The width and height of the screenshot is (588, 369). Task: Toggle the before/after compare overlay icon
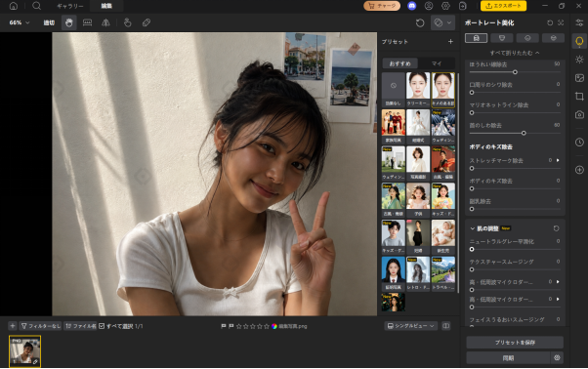click(x=438, y=22)
